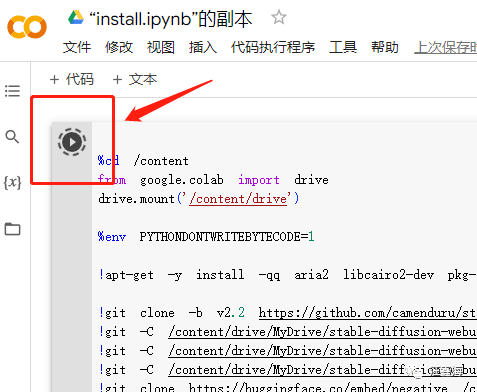Open the Files folder sidebar icon
Image resolution: width=477 pixels, height=392 pixels.
(12, 229)
